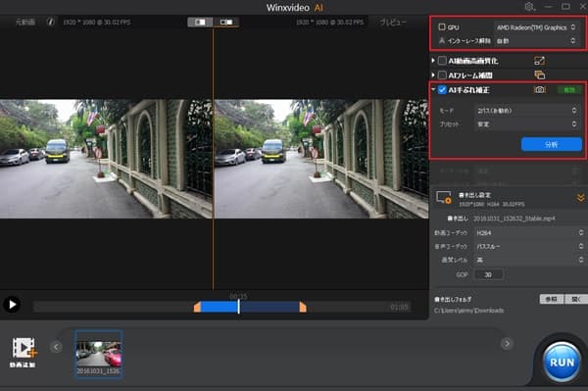588x391 pixels.
Task: Click the round Play button
Action: pos(12,305)
